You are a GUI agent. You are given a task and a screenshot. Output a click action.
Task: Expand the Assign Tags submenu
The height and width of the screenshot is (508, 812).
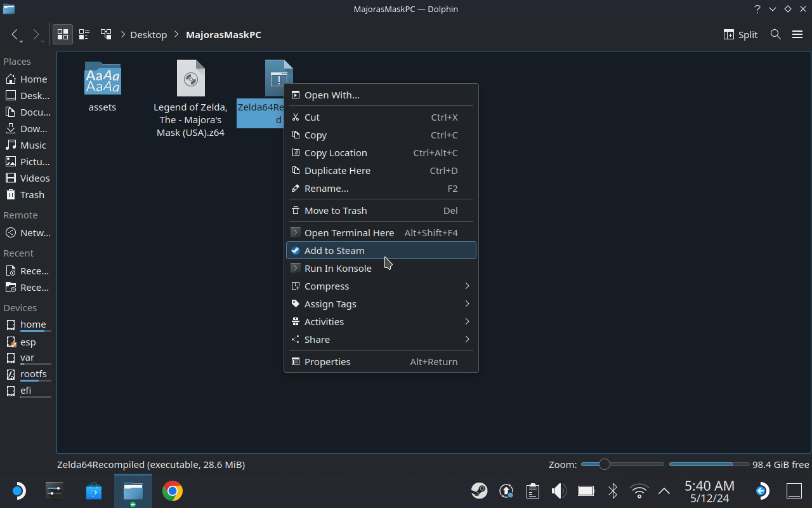tap(381, 304)
